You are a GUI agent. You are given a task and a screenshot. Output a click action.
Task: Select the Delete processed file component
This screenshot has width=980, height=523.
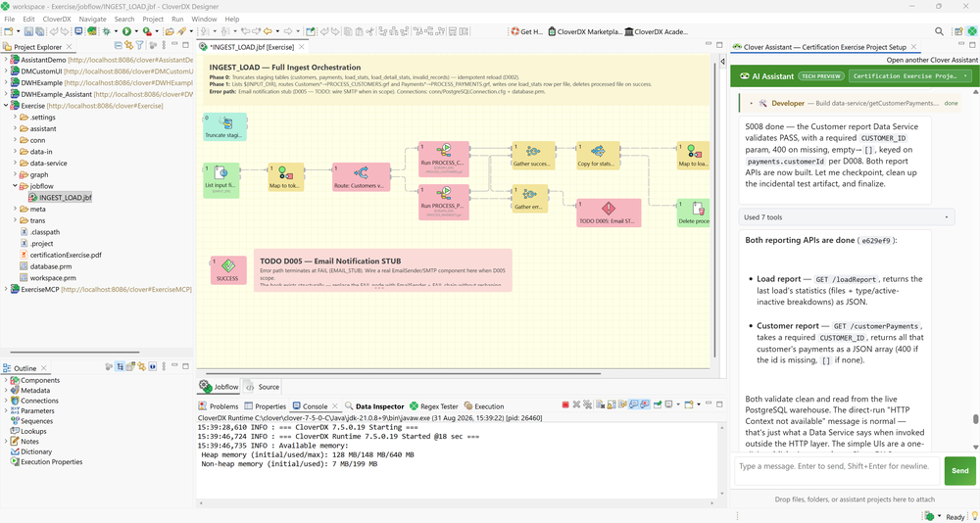click(693, 214)
